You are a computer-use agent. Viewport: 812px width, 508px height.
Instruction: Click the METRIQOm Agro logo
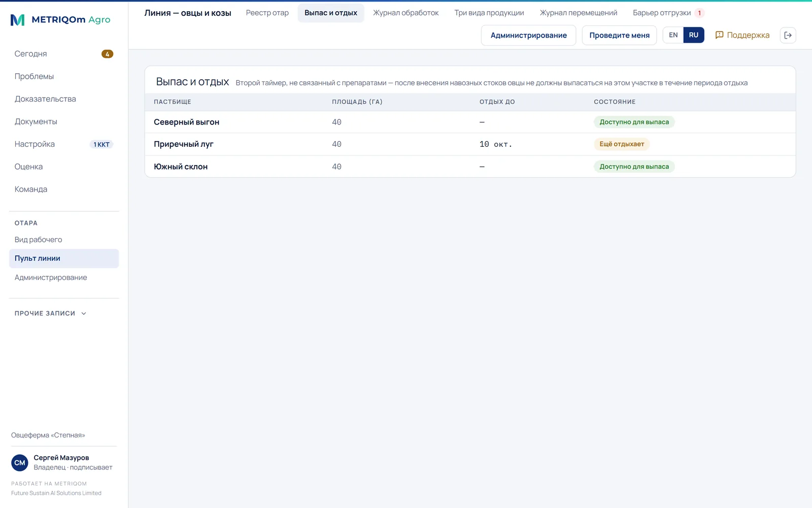click(x=60, y=20)
